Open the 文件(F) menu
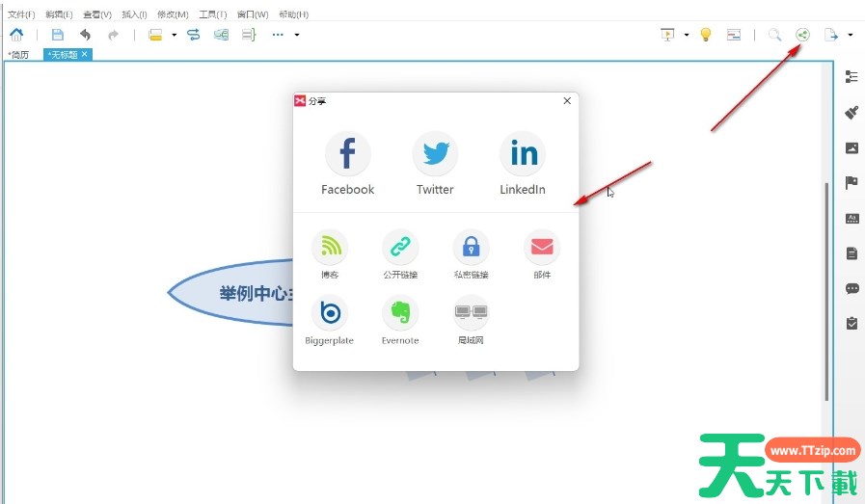This screenshot has width=865, height=504. 21,14
